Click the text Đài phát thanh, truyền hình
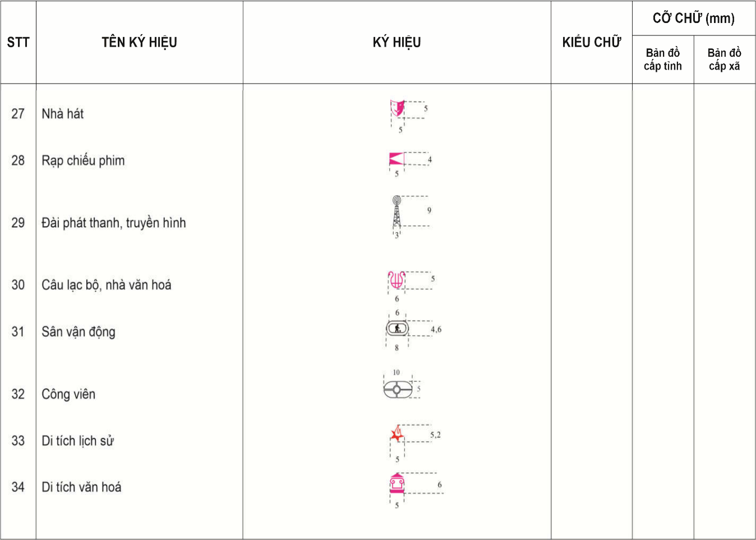This screenshot has width=756, height=540. (114, 223)
